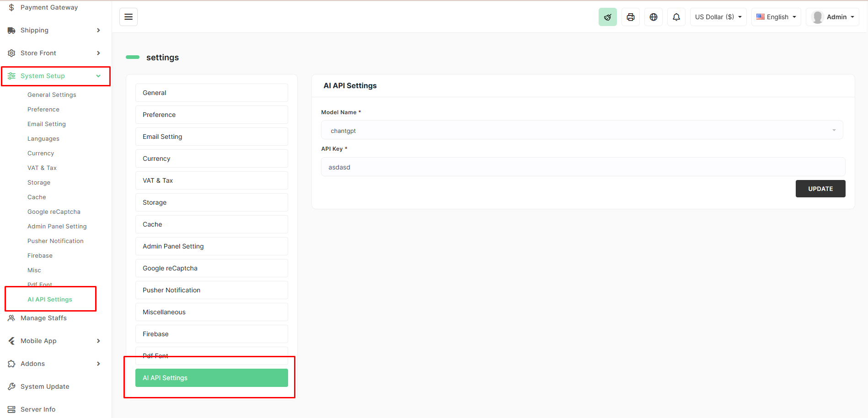Open the English language dropdown
This screenshot has height=418, width=868.
coord(776,17)
